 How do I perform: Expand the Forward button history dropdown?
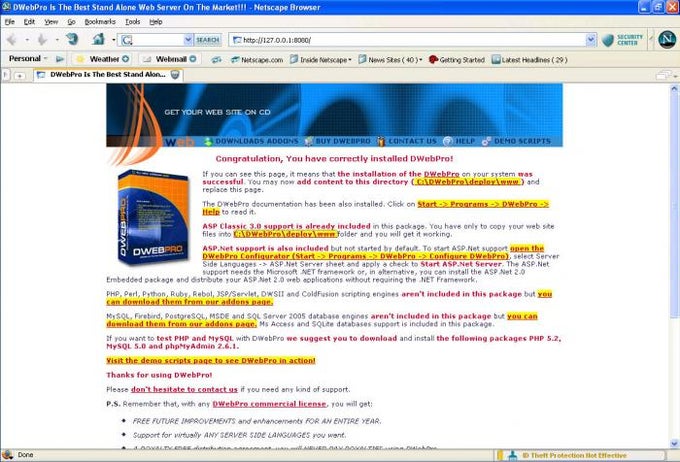[x=57, y=40]
